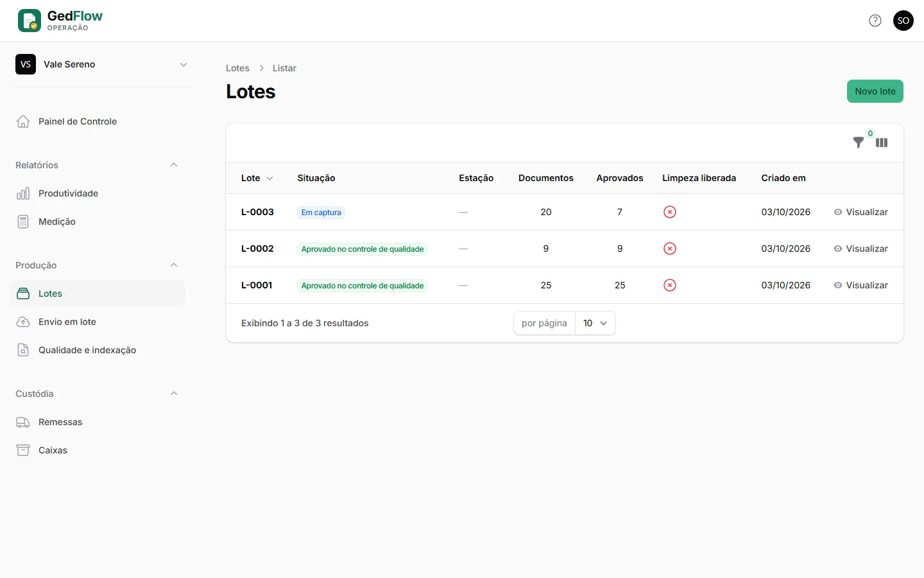Viewport: 924px width, 578px height.
Task: Open the SO user avatar menu
Action: coord(903,21)
